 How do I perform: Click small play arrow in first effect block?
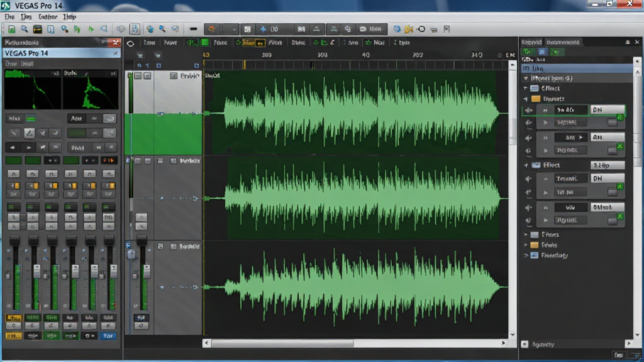click(545, 123)
